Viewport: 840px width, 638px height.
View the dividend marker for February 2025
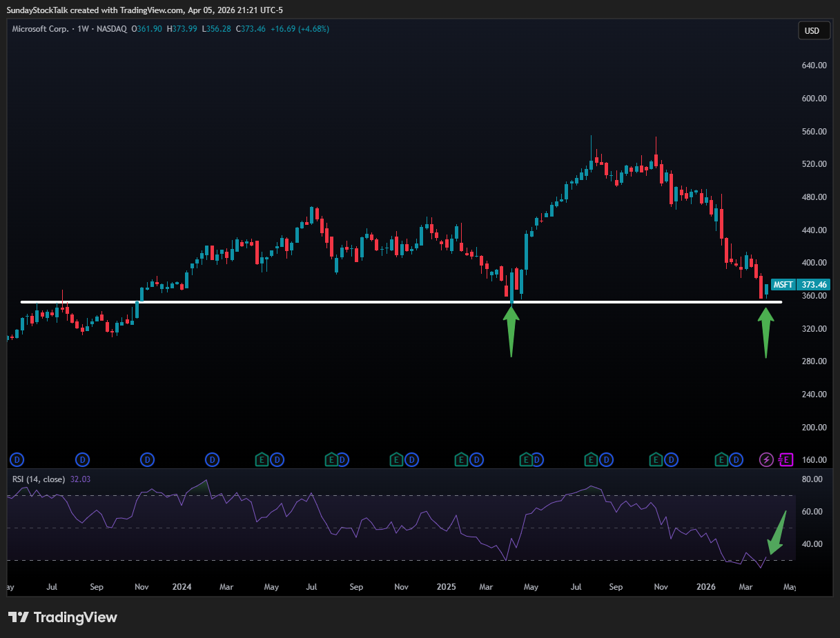[476, 459]
